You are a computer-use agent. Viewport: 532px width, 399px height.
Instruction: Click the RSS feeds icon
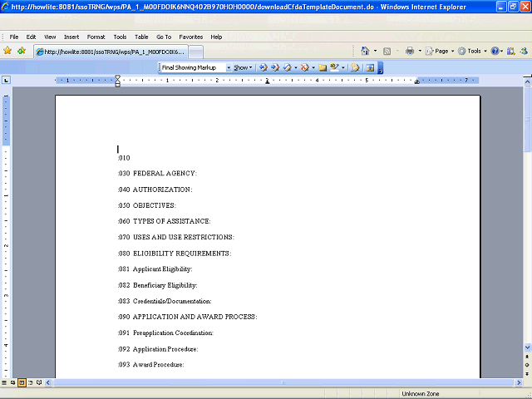tap(387, 52)
